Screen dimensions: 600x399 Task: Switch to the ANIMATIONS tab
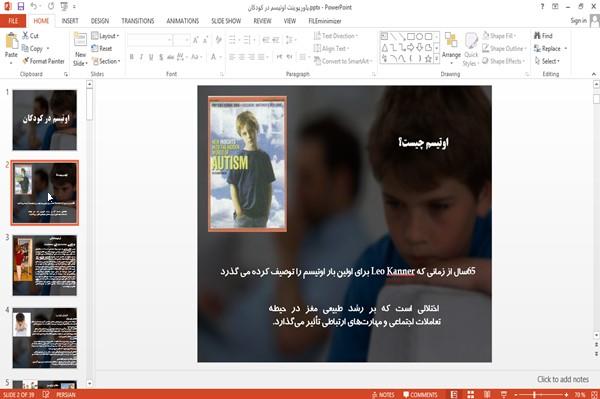(183, 21)
